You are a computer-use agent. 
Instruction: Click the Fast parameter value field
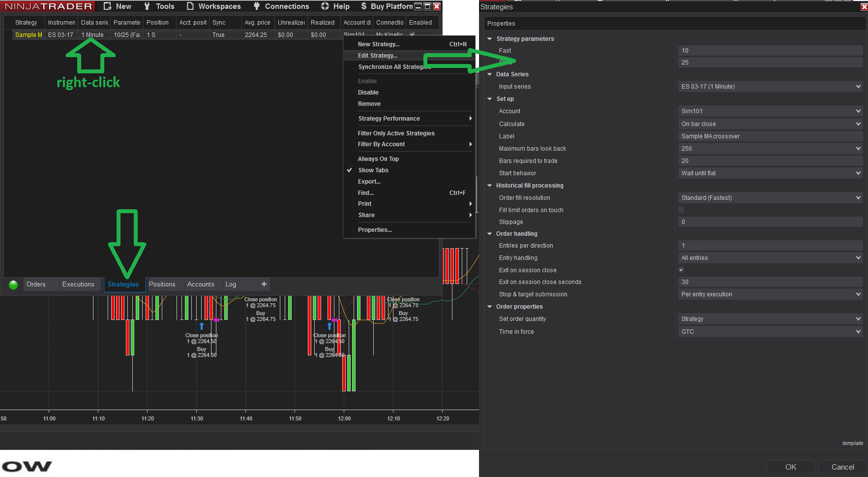[770, 51]
